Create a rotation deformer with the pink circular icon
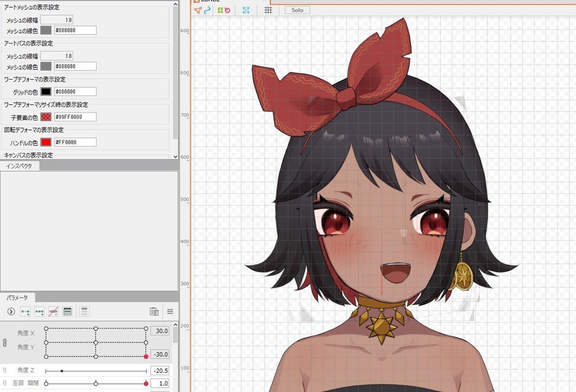Viewport: 576px width, 392px height. coord(227,10)
